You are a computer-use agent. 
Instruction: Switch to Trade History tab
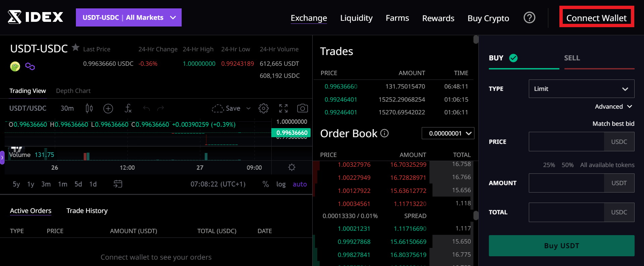click(x=87, y=211)
